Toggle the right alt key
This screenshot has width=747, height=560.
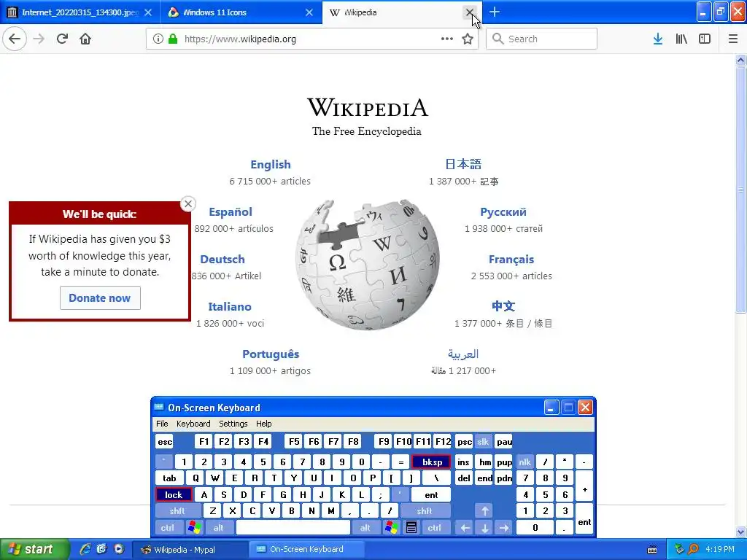[x=365, y=528]
